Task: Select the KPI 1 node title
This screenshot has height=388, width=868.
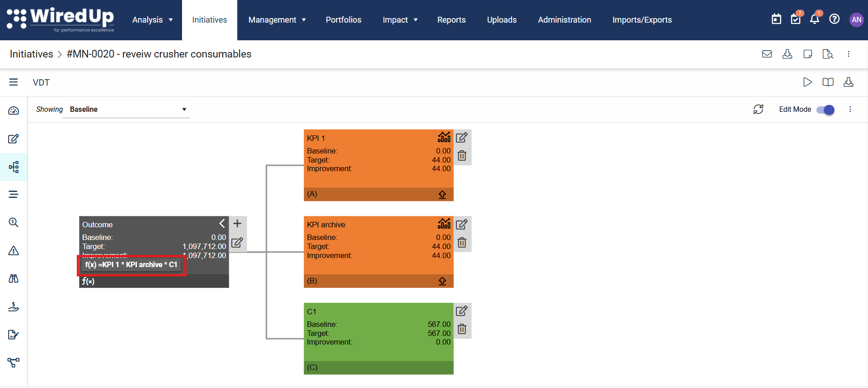Action: pos(316,138)
